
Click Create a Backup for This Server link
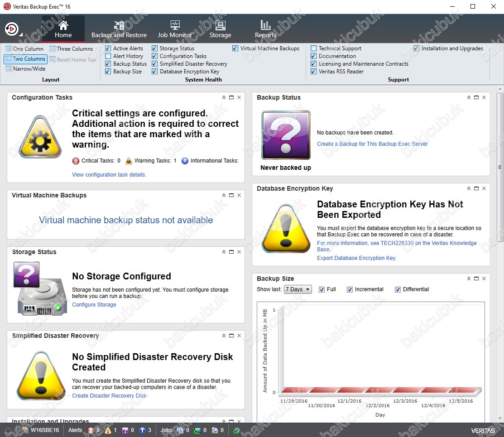pyautogui.click(x=372, y=144)
